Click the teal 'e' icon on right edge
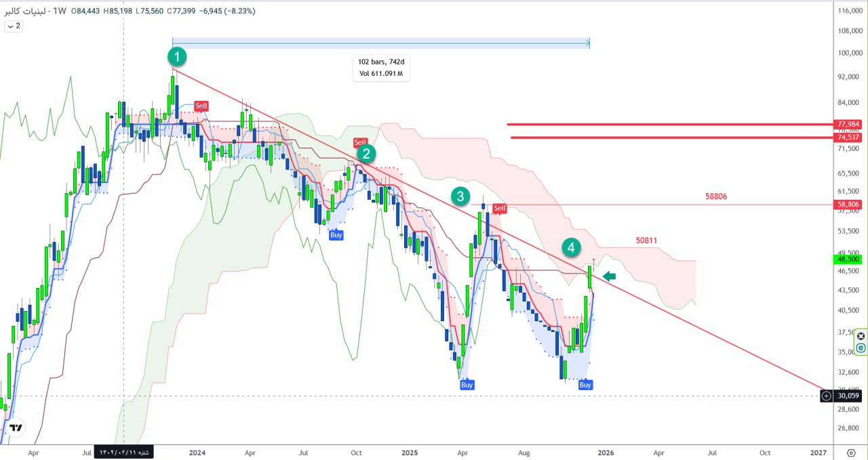Viewport: 868px width, 460px height. [861, 348]
